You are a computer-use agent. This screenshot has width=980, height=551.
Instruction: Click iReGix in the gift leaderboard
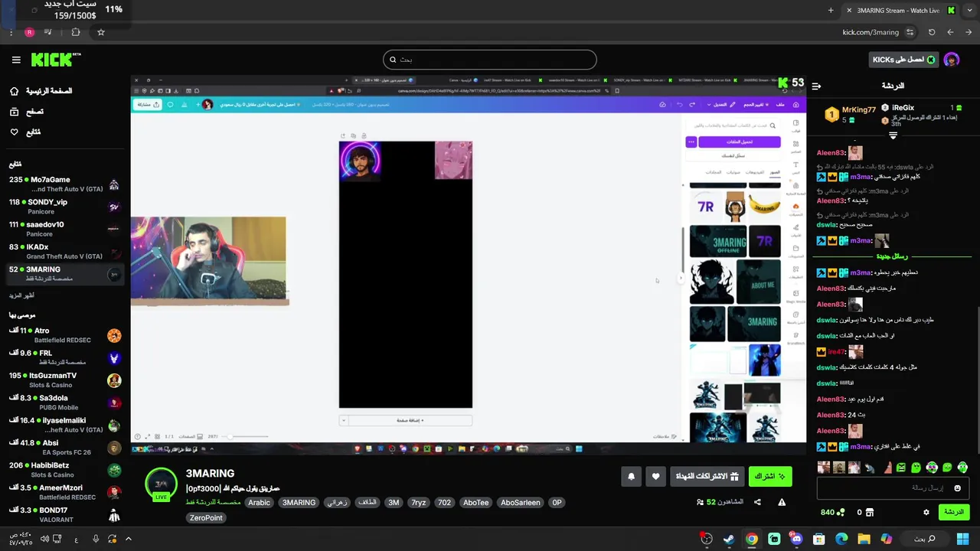tap(903, 108)
